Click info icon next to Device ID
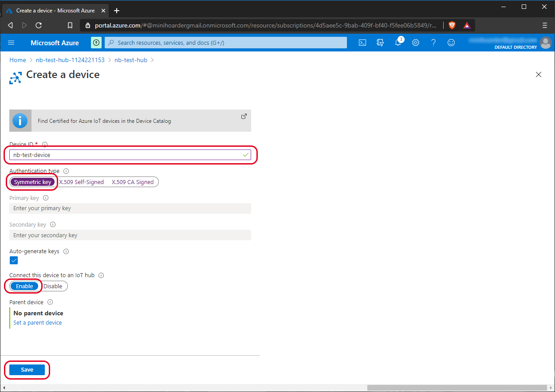Viewport: 555px width, 392px height. tap(44, 144)
